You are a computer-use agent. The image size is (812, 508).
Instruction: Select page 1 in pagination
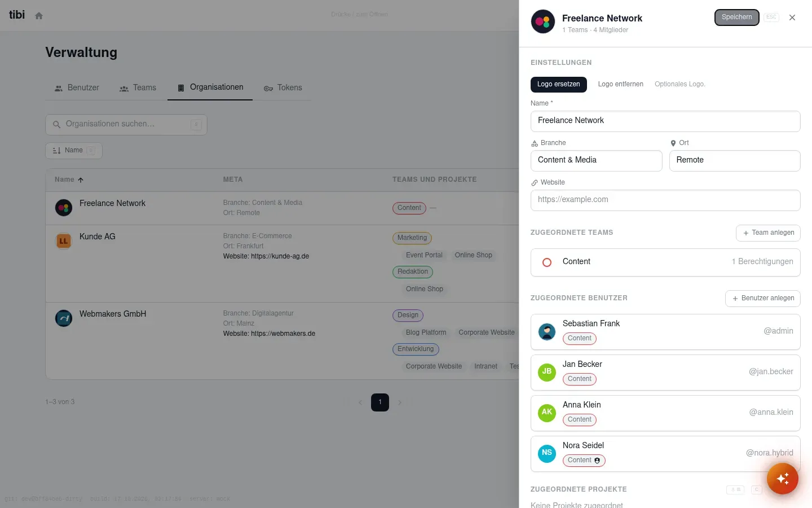[380, 402]
